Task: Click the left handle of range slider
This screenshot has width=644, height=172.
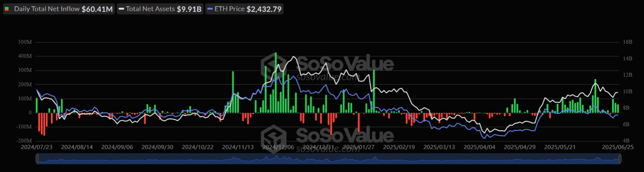Action: [x=37, y=159]
